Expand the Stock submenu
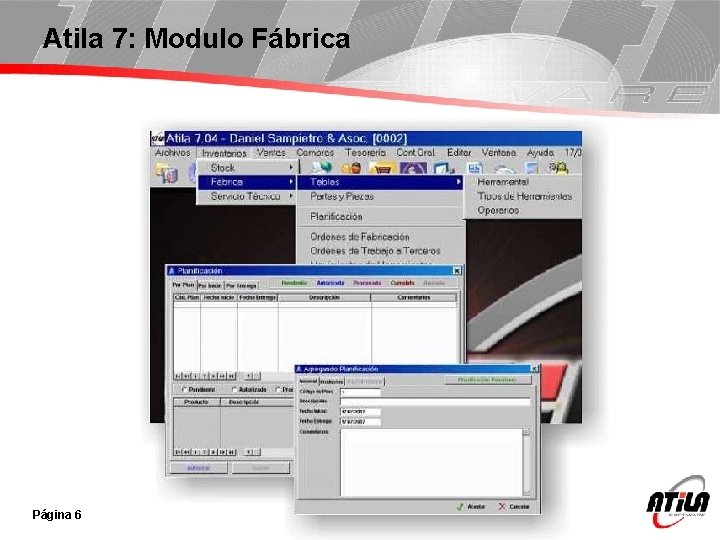Image resolution: width=720 pixels, height=540 pixels. 247,168
